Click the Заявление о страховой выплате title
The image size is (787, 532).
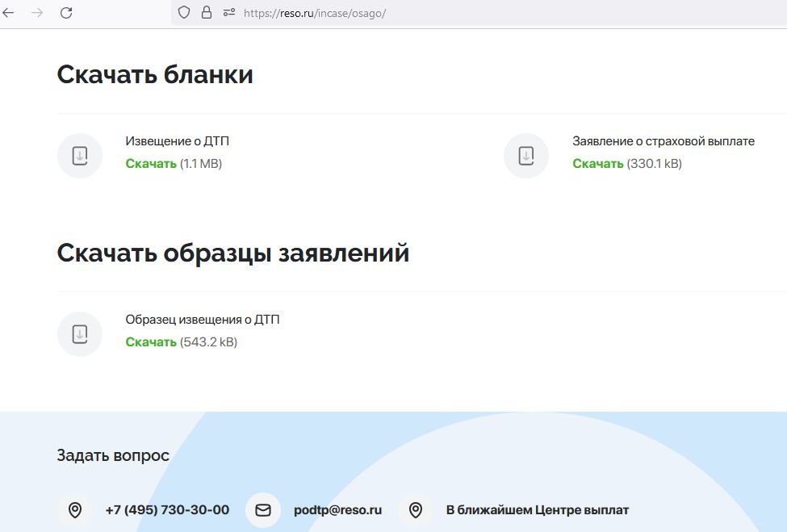[663, 141]
